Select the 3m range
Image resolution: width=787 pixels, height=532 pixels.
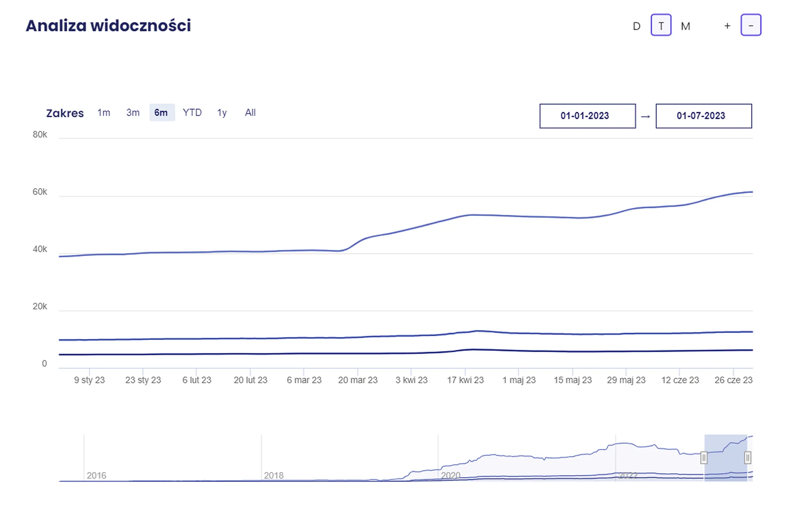click(133, 112)
